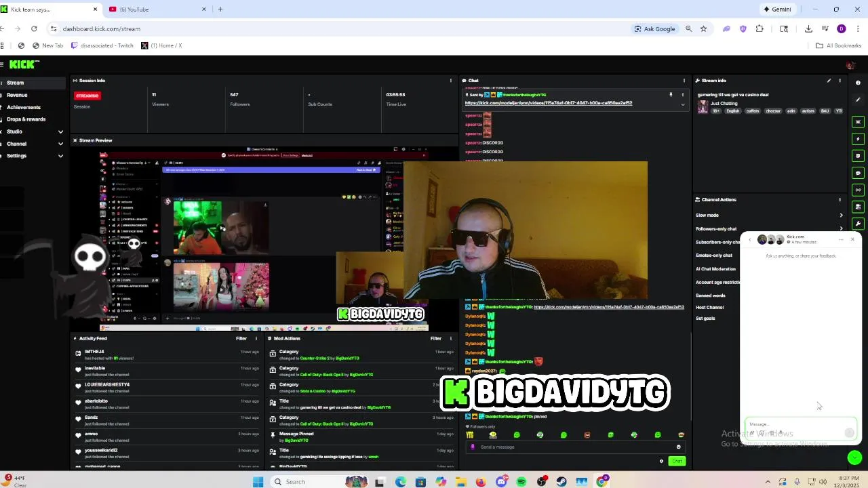This screenshot has width=868, height=488.
Task: Insert the YTG emote
Action: [x=469, y=435]
